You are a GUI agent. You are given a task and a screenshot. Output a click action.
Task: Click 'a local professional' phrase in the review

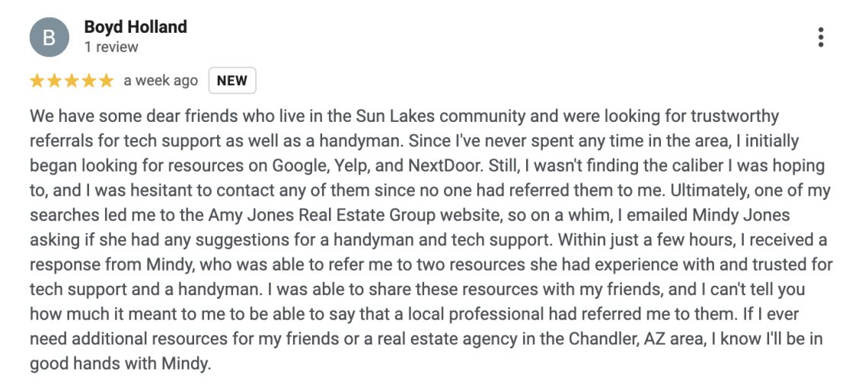(x=480, y=315)
